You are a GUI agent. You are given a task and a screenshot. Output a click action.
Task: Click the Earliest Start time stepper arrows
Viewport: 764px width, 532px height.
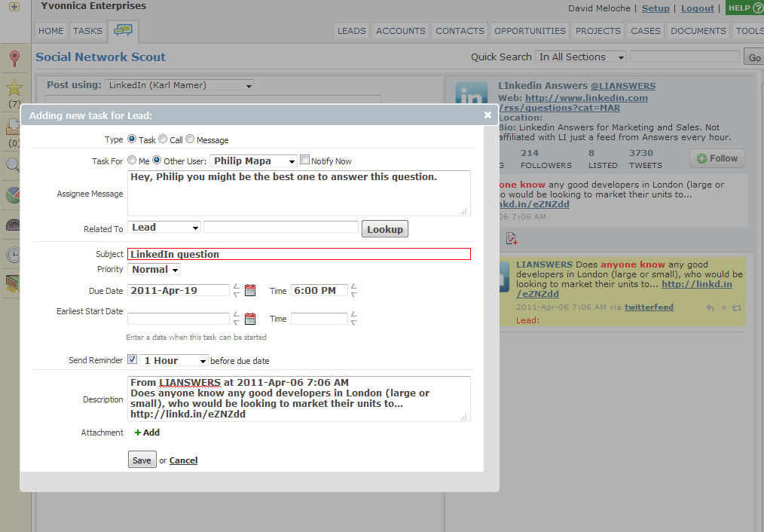pyautogui.click(x=354, y=319)
